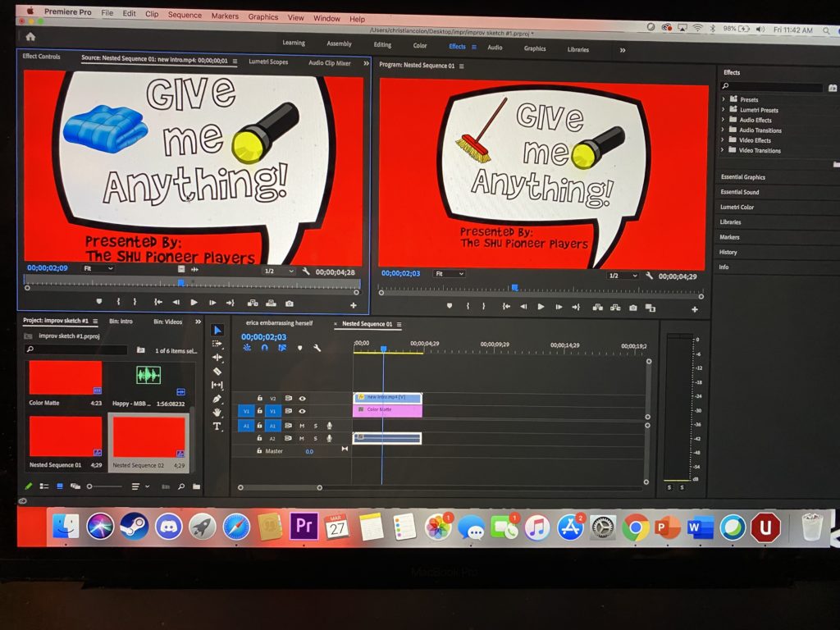Image resolution: width=840 pixels, height=630 pixels.
Task: Toggle the lock on track V1
Action: (260, 411)
